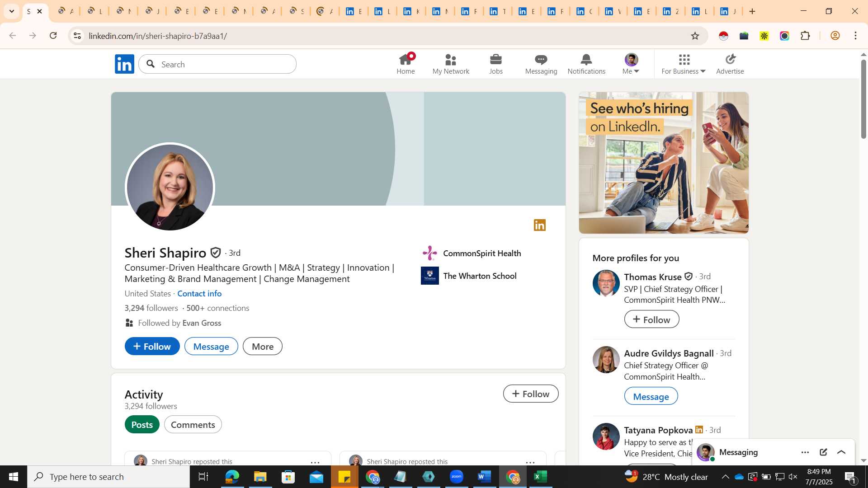Open Excel from taskbar
868x488 pixels.
(541, 477)
